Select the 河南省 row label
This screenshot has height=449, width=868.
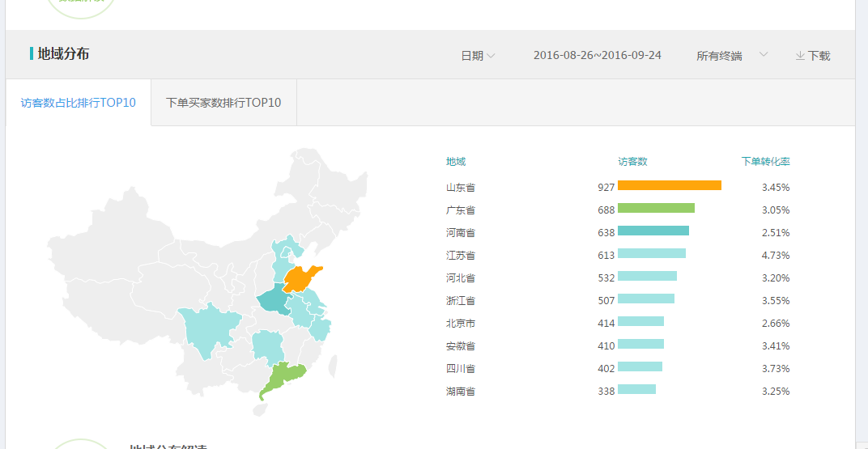461,233
